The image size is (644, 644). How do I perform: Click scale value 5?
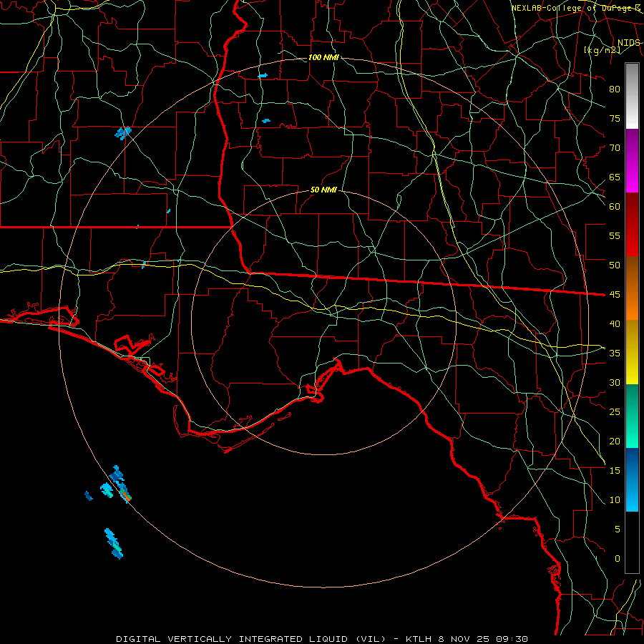point(618,530)
